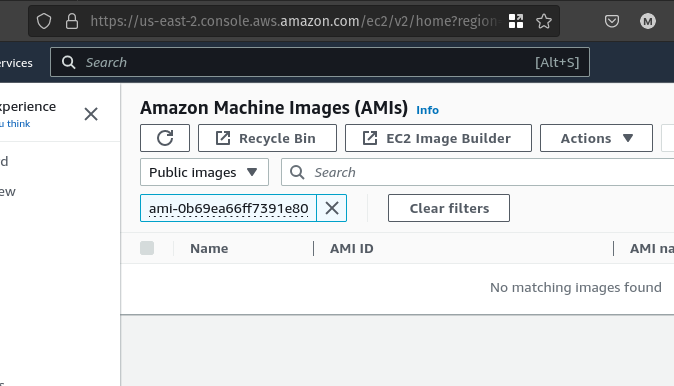
Task: Open the 'tell us what you think' link
Action: tap(15, 124)
